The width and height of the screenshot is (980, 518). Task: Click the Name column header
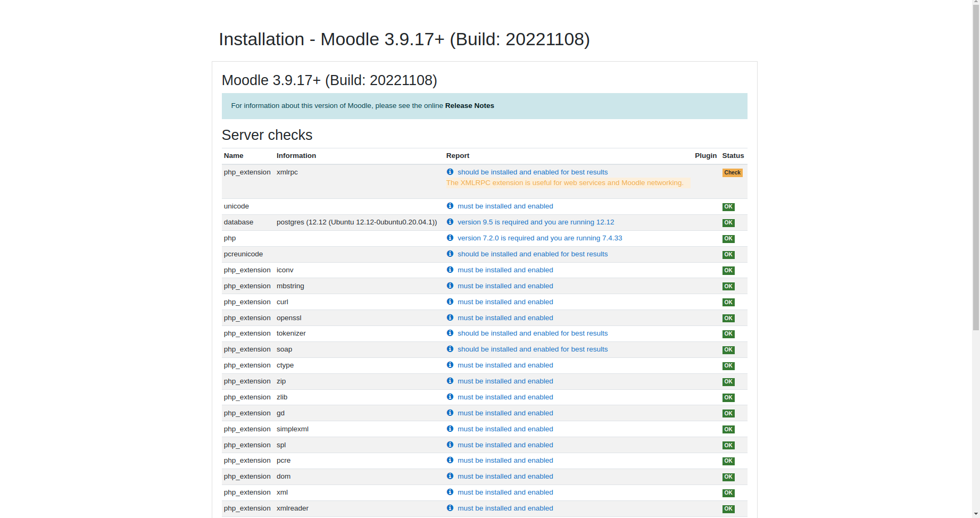pos(234,156)
